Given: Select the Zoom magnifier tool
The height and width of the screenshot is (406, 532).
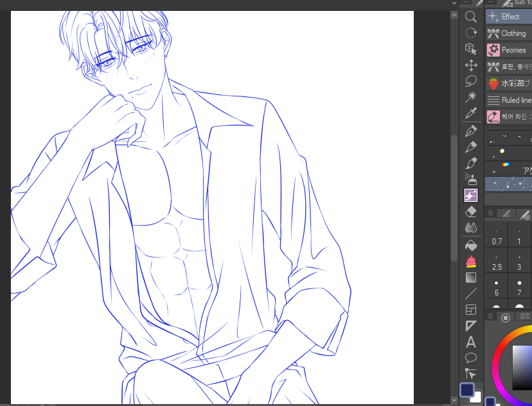Looking at the screenshot, I should coord(470,17).
